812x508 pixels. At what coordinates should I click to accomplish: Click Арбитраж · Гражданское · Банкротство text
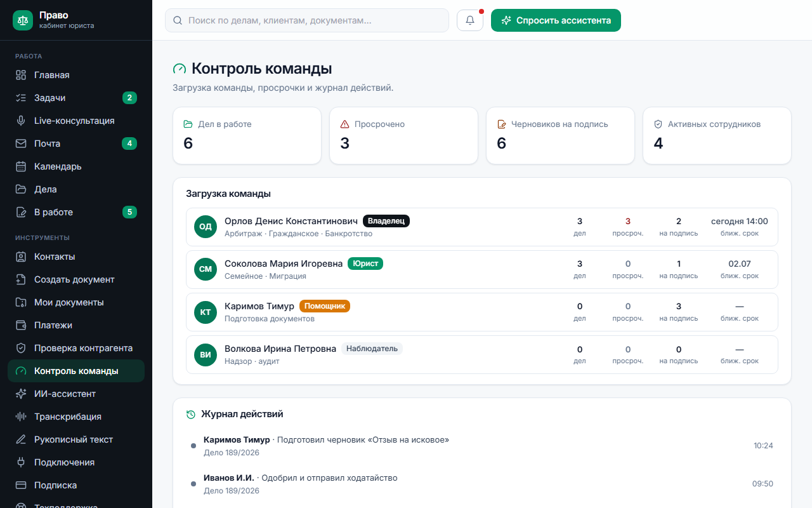tap(299, 234)
